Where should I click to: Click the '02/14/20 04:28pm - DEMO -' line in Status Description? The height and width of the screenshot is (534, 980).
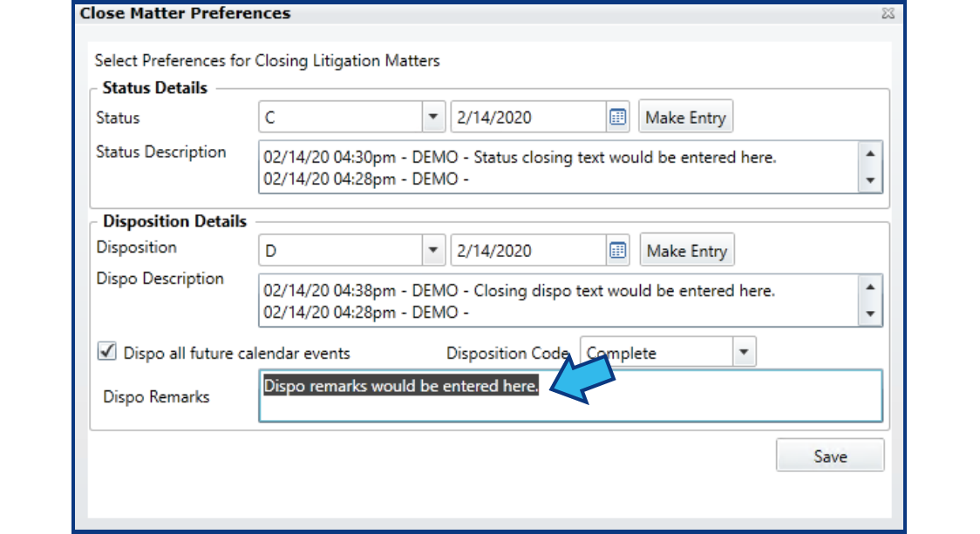point(366,179)
